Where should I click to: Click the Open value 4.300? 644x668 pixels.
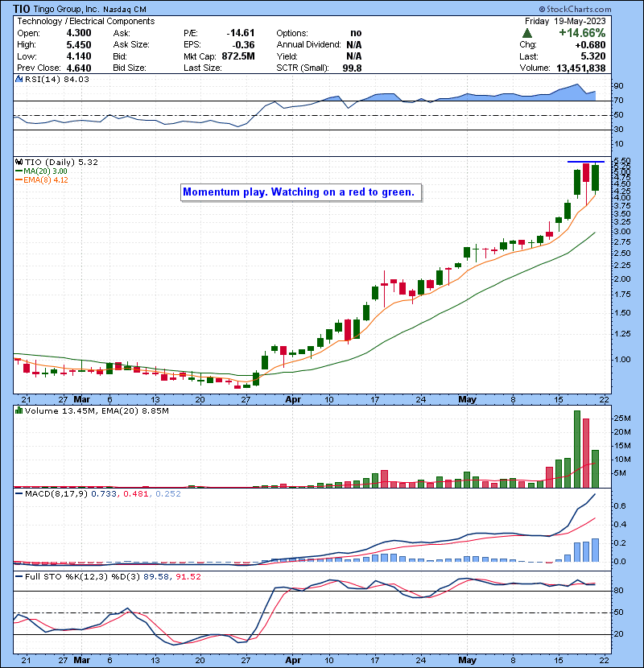79,33
